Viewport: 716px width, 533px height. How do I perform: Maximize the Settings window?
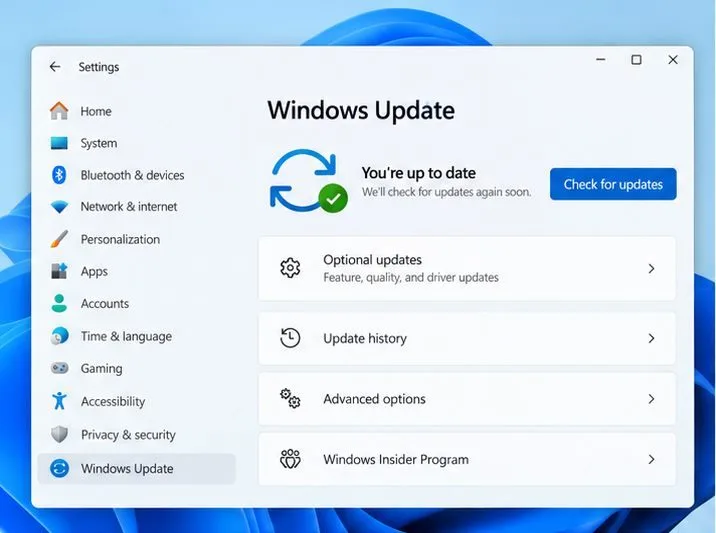[637, 60]
